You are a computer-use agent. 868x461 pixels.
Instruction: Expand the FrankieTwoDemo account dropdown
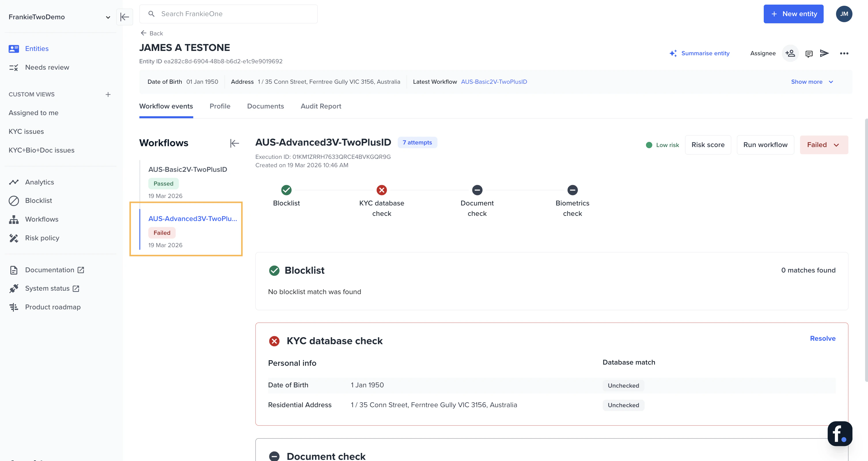point(108,17)
